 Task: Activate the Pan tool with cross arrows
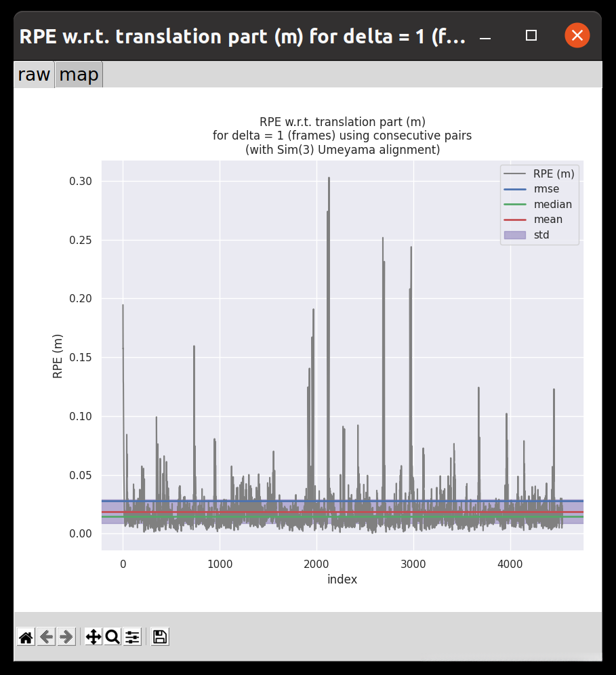(94, 636)
